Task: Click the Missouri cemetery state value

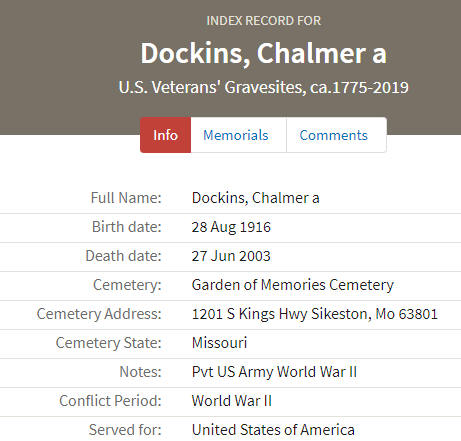Action: tap(219, 343)
